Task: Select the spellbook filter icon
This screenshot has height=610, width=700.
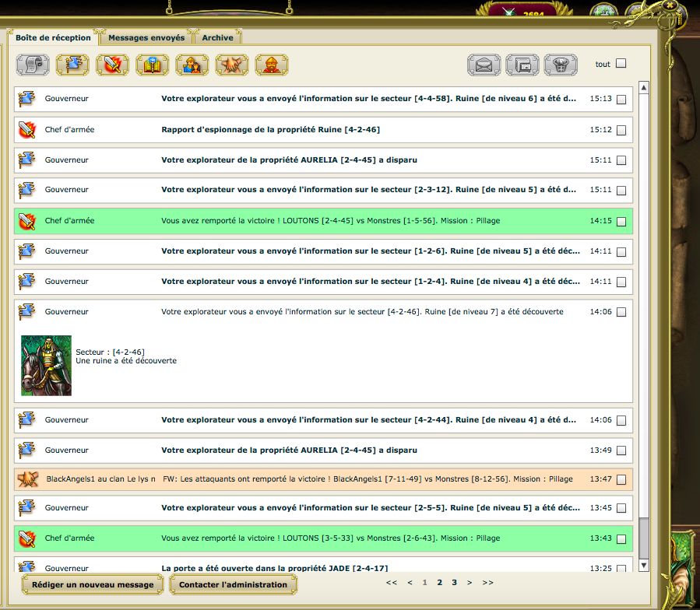Action: pos(153,65)
